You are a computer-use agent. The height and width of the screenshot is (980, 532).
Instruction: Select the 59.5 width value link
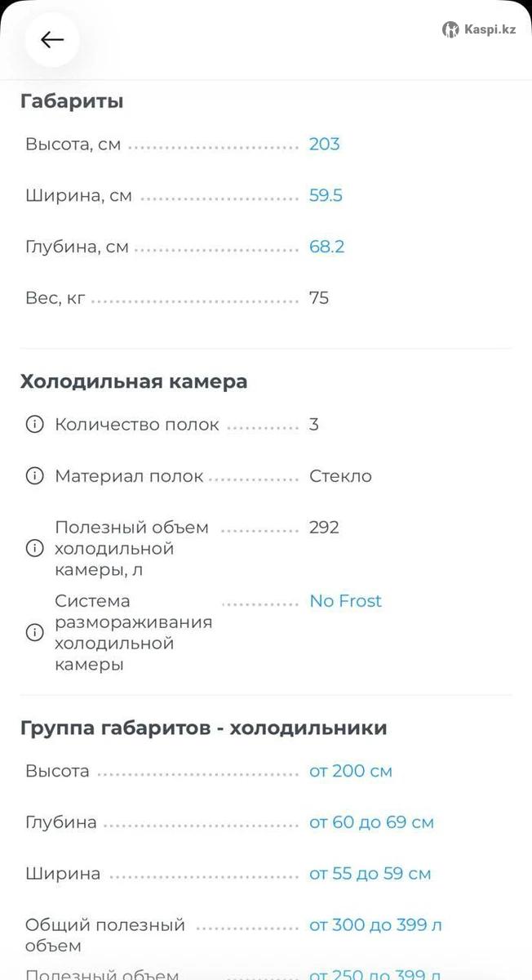(x=326, y=196)
